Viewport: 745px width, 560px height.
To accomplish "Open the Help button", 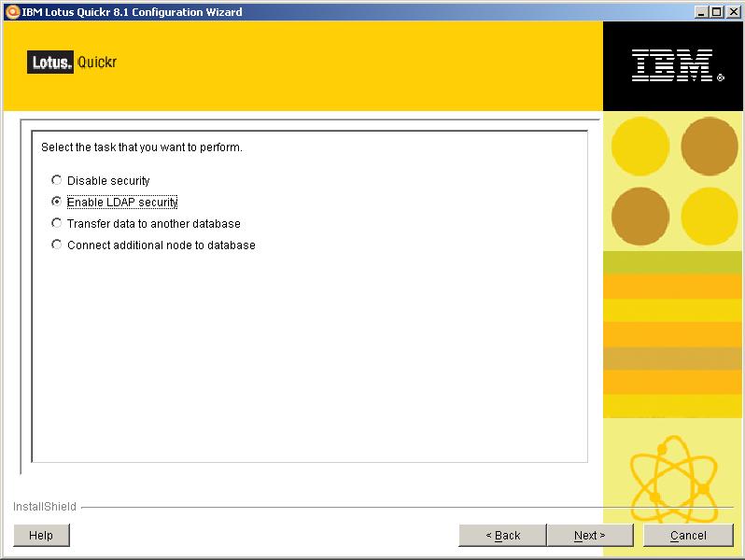I will click(x=41, y=536).
